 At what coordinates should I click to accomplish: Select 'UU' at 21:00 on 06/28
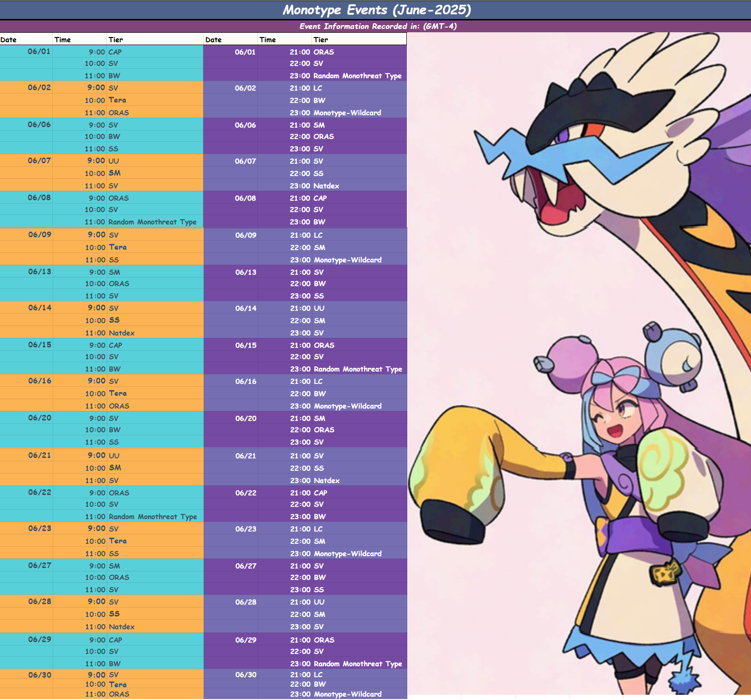319,602
